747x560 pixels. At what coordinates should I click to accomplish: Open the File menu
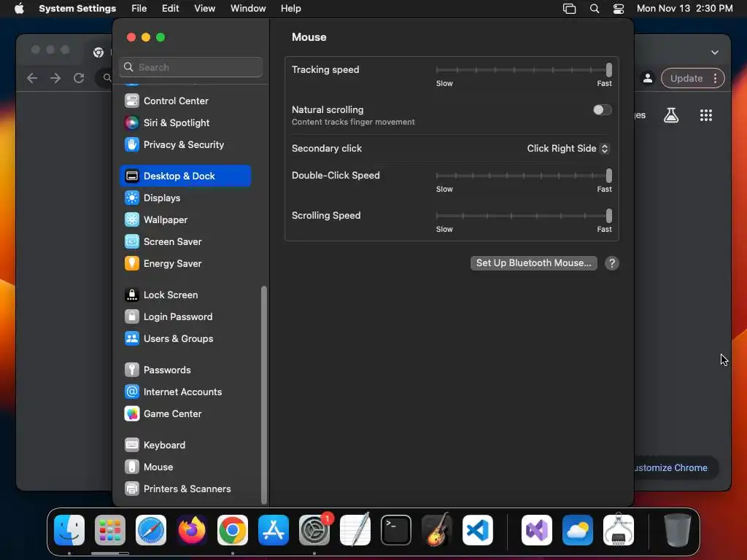pos(139,9)
